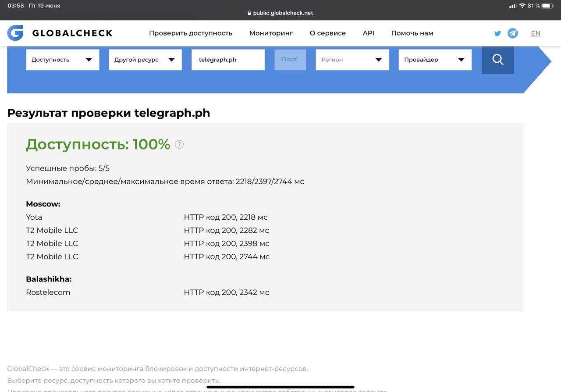Tap the Wi-Fi status icon

click(x=522, y=6)
